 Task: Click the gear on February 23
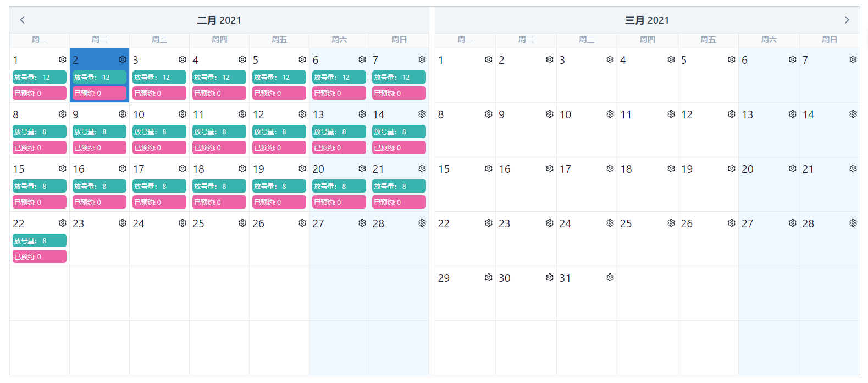click(123, 223)
